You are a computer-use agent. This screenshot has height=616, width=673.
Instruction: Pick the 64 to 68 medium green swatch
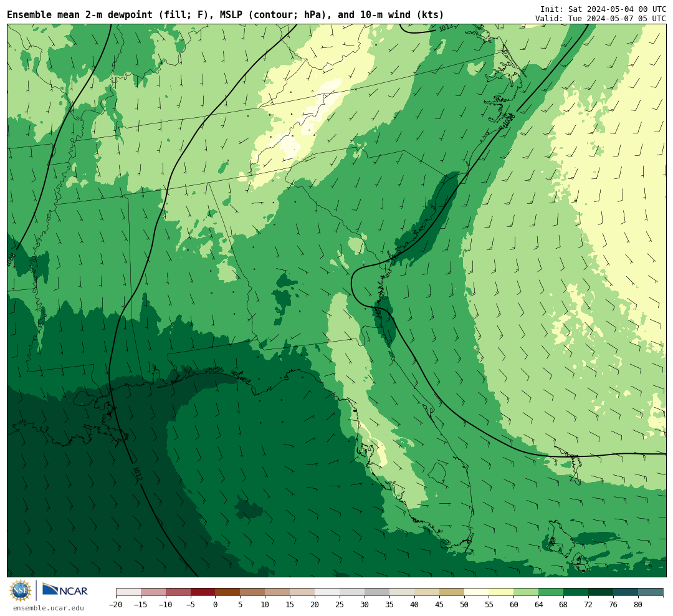[551, 592]
